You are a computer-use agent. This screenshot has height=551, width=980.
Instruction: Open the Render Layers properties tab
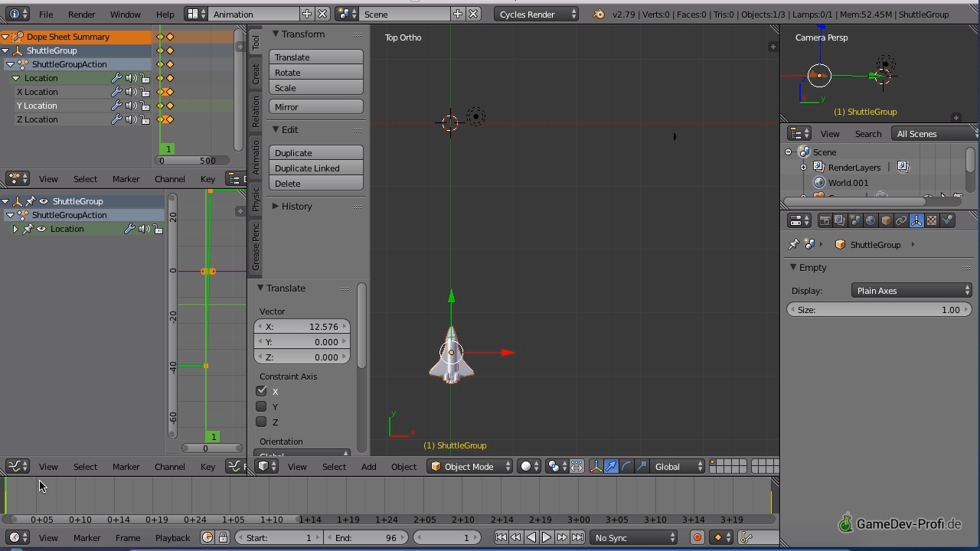coord(840,220)
